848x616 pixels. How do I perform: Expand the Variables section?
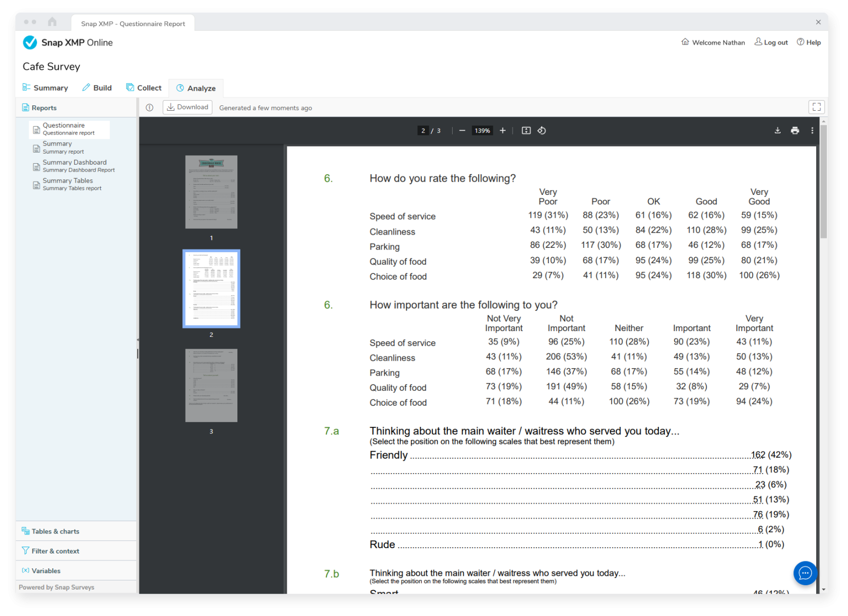coord(46,570)
